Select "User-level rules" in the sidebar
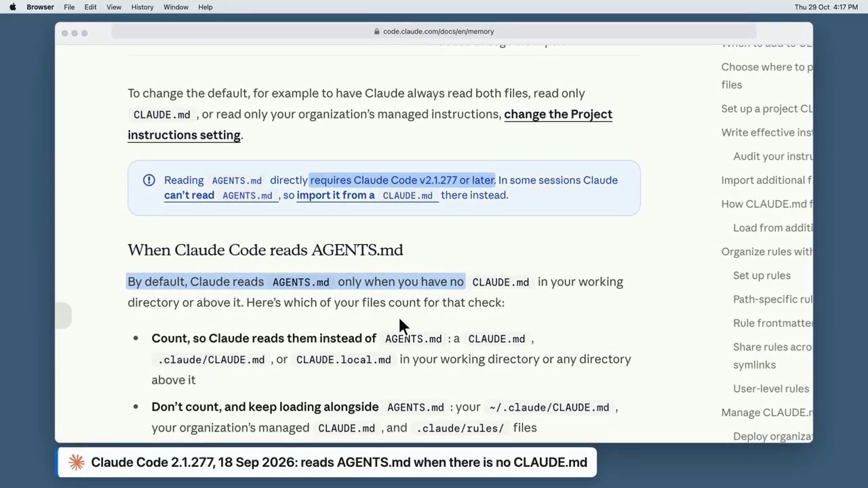Image resolution: width=868 pixels, height=488 pixels. 771,388
